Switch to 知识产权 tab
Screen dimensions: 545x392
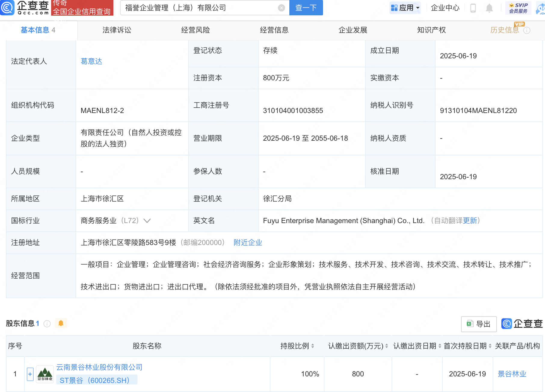[x=431, y=30]
